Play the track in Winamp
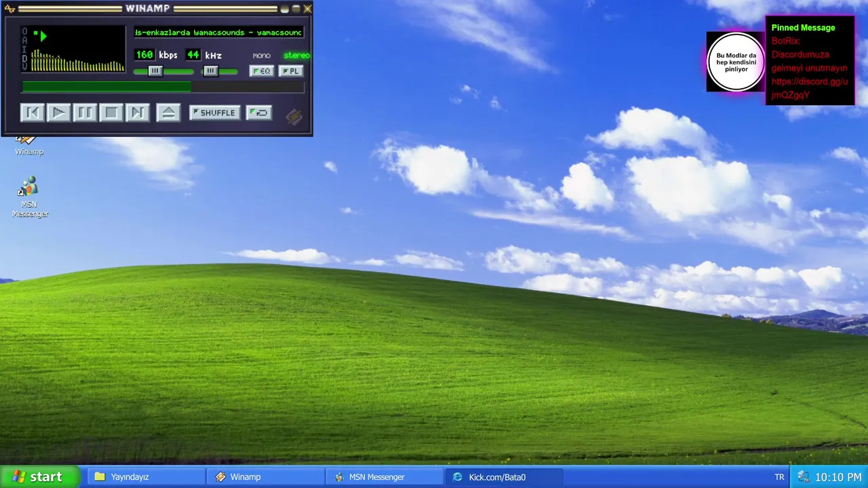Screen dimensions: 868x488 58,113
